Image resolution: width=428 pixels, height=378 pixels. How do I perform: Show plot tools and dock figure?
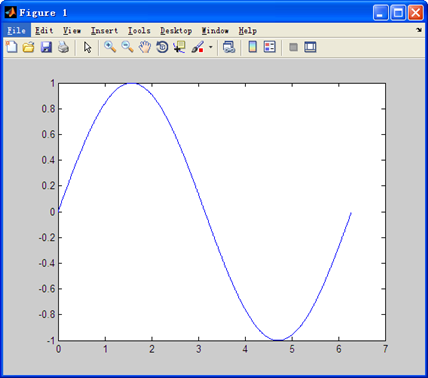click(x=310, y=47)
